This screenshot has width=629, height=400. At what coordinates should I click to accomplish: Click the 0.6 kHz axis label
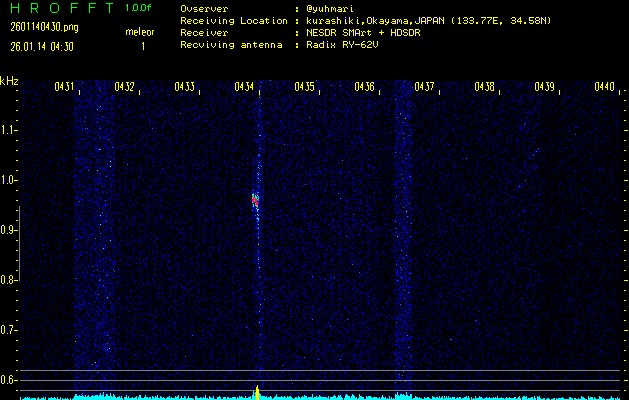[x=7, y=380]
